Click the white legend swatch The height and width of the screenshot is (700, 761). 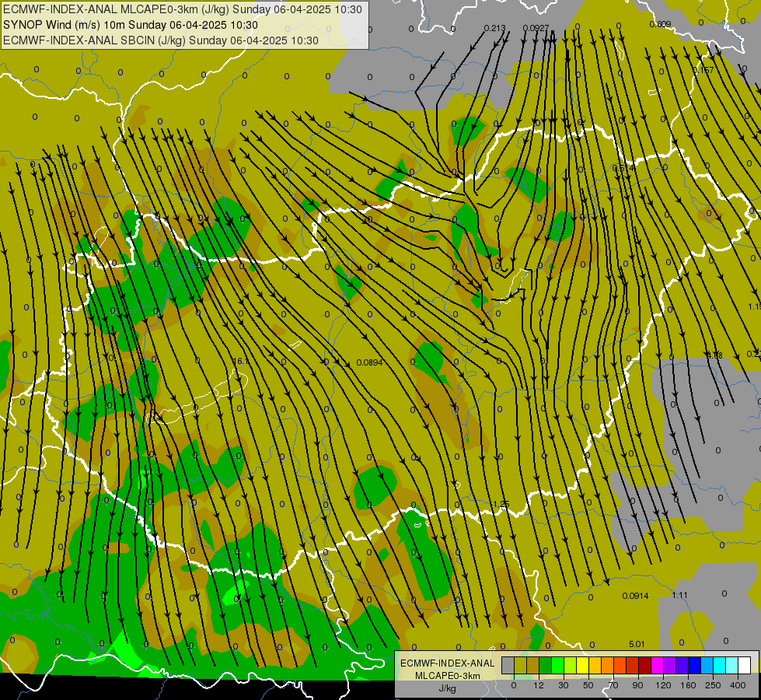pos(745,665)
